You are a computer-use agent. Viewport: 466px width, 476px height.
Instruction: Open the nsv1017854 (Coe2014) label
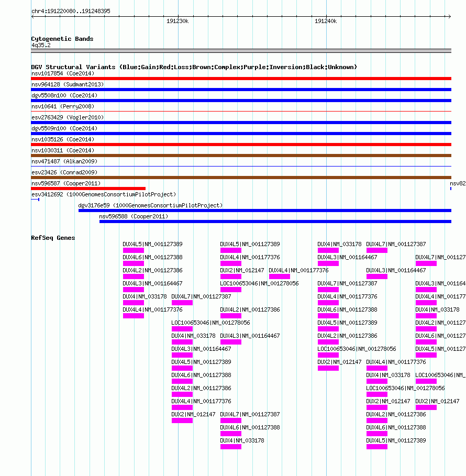coord(63,73)
